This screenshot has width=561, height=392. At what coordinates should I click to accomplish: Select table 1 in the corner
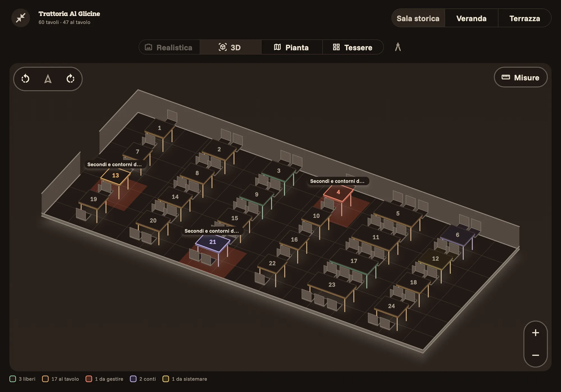point(159,129)
